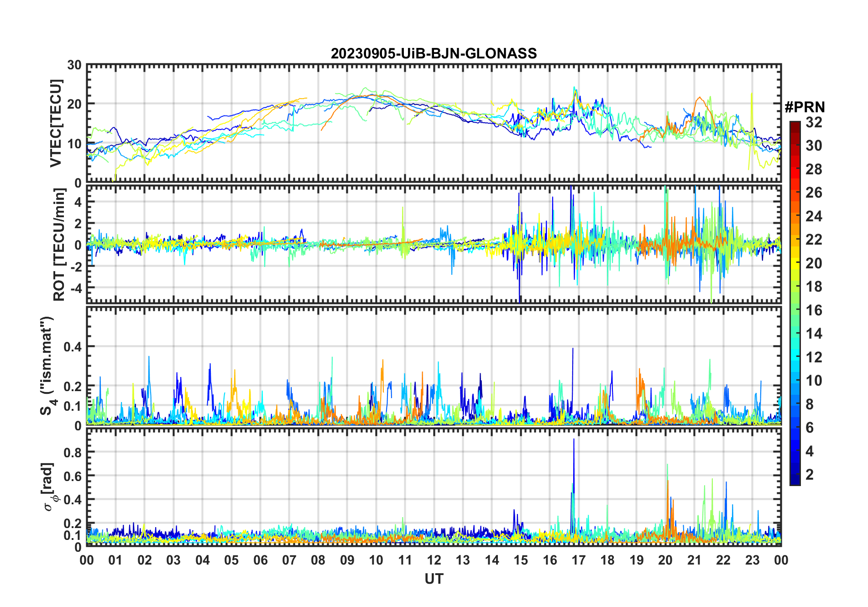Click the 12 hour tick on UT axis

434,560
